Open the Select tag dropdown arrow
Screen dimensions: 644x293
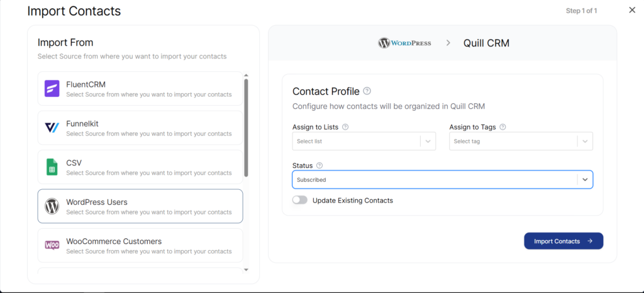click(585, 141)
